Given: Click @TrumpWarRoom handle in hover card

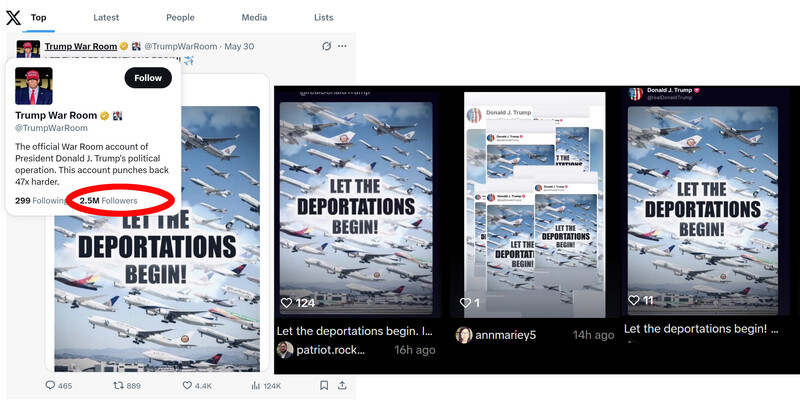Looking at the screenshot, I should [51, 128].
